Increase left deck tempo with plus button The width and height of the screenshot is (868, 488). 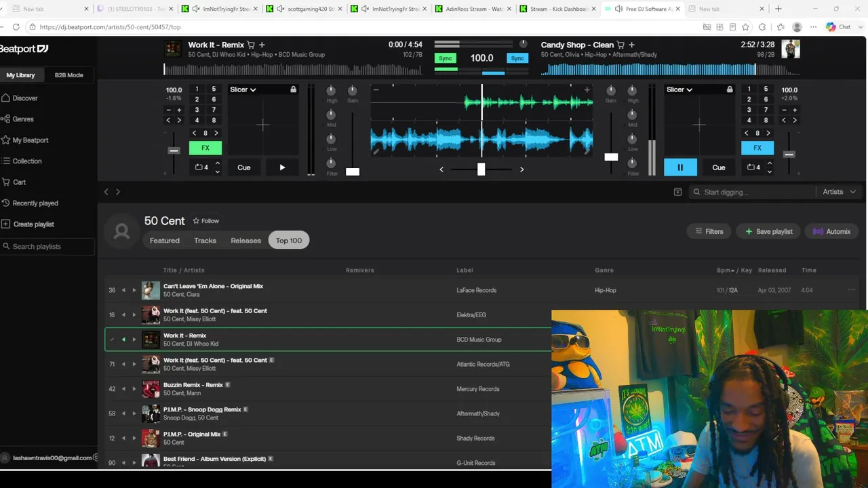pyautogui.click(x=179, y=110)
